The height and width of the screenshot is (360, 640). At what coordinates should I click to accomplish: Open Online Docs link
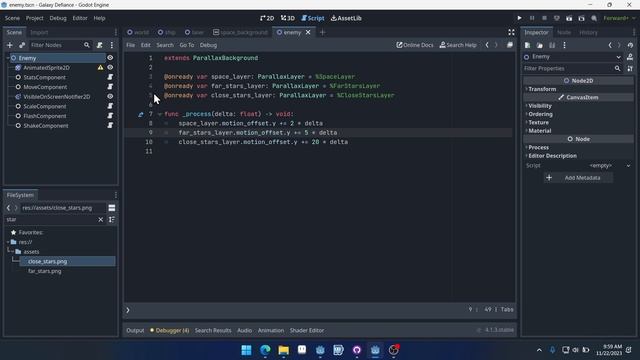[x=415, y=45]
